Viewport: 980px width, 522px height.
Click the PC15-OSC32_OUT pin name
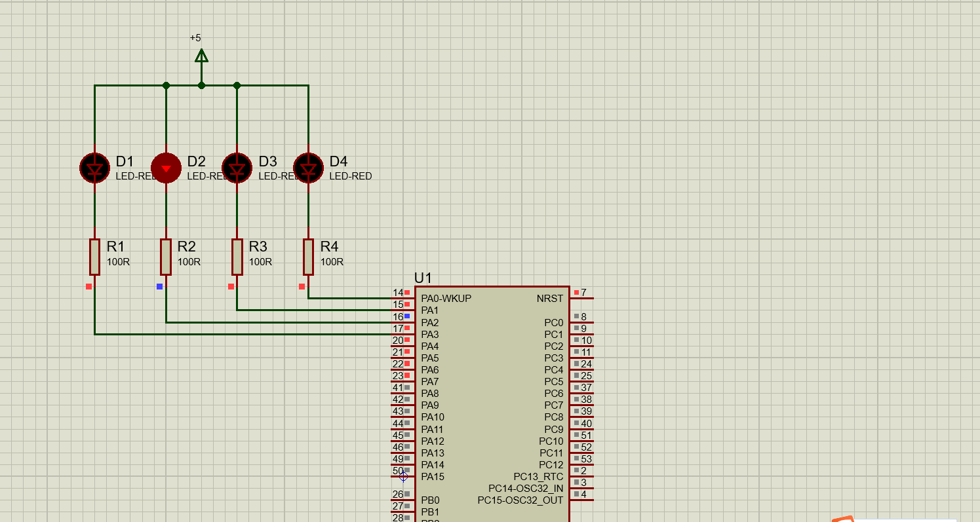coord(520,500)
